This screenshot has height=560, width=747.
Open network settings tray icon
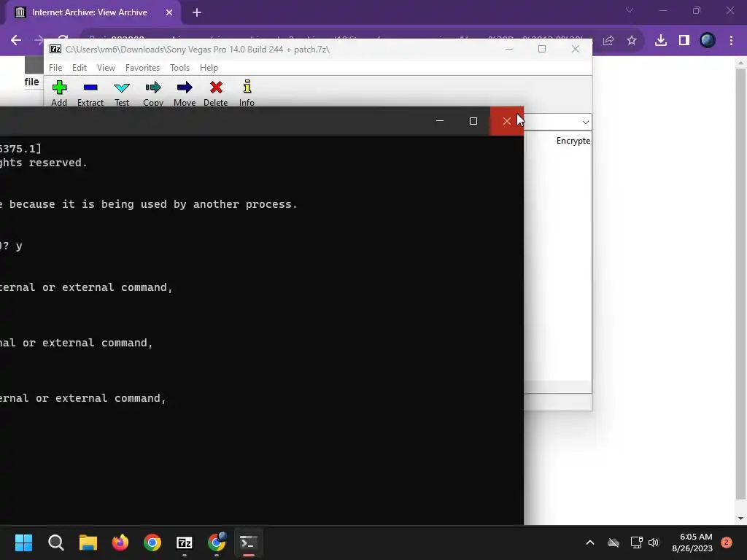tap(636, 542)
